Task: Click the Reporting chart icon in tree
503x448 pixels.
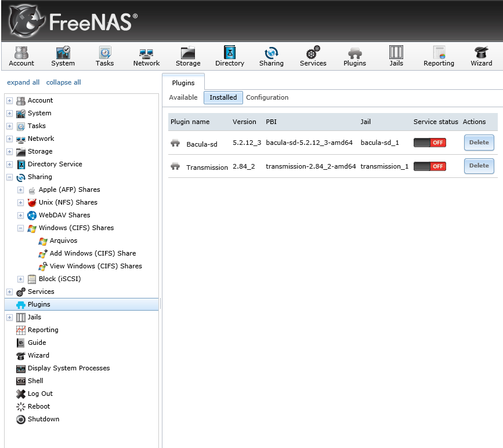Action: click(x=21, y=330)
